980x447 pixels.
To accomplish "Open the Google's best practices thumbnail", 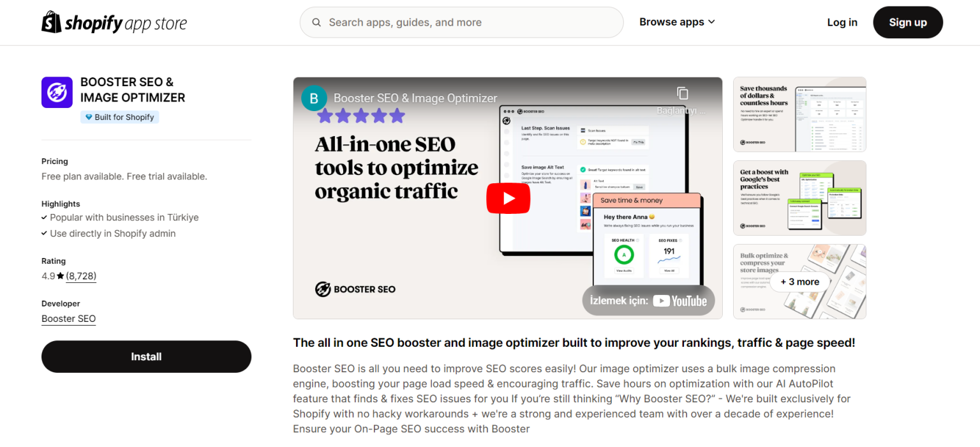I will (799, 198).
